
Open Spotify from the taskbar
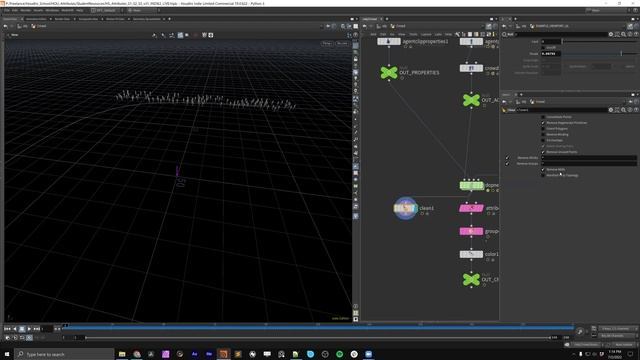tap(340, 354)
